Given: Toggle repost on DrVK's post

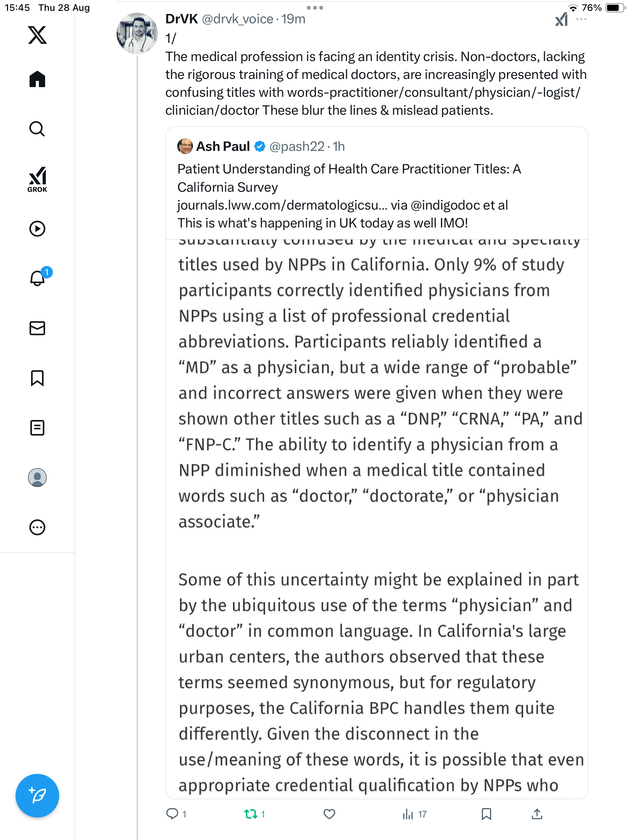Looking at the screenshot, I should click(251, 814).
